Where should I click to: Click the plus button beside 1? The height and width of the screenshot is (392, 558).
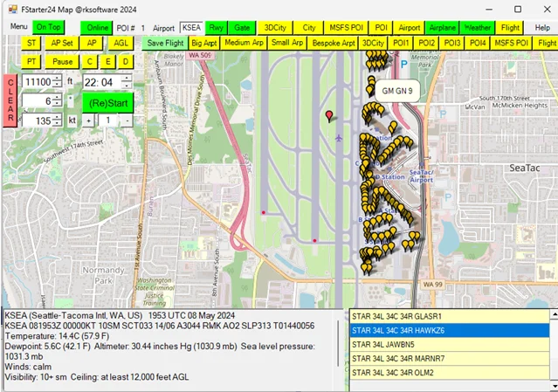pos(88,120)
